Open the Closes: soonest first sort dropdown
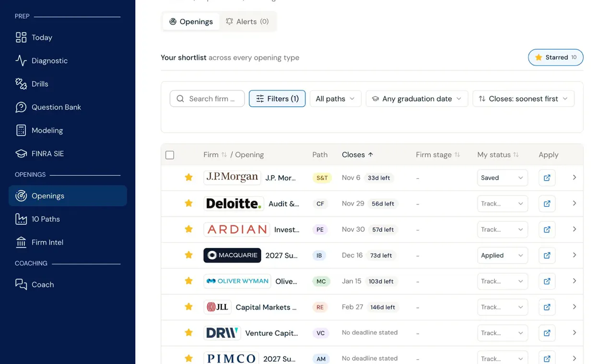Screen dimensions: 609x364 tap(524, 99)
